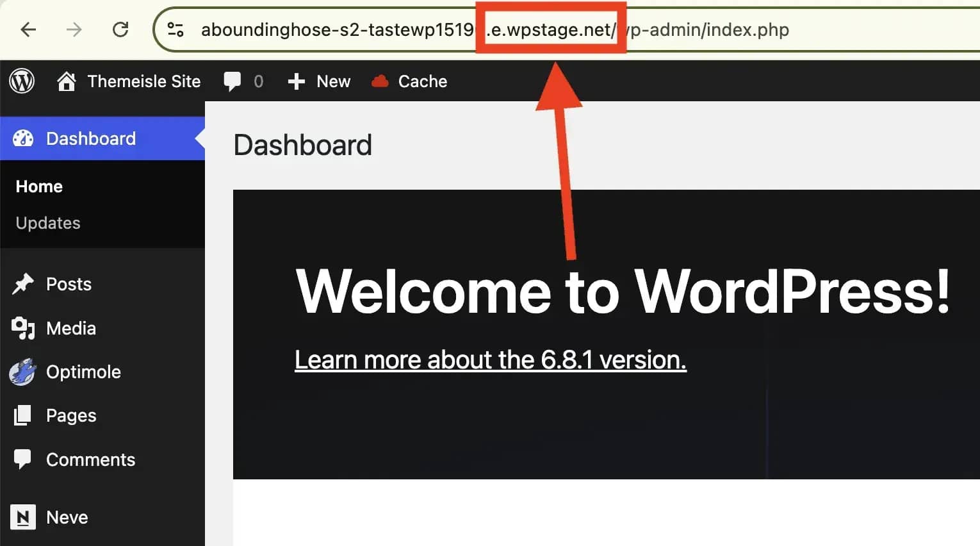This screenshot has width=980, height=546.
Task: Go to Home submenu item
Action: point(39,186)
